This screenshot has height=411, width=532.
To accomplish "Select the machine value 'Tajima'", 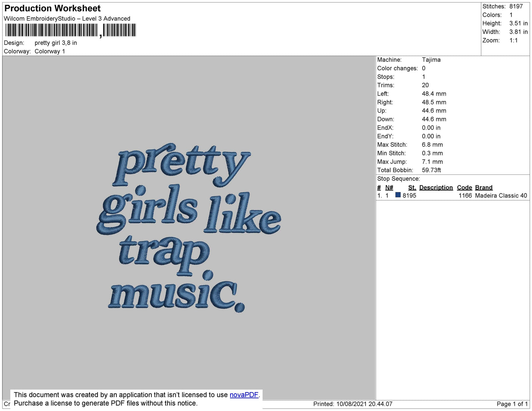I will 431,60.
